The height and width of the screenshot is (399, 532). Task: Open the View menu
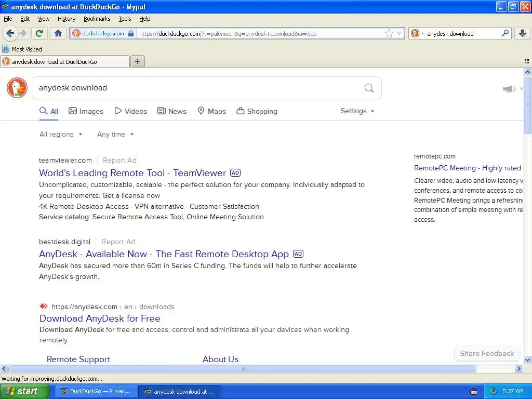[44, 19]
